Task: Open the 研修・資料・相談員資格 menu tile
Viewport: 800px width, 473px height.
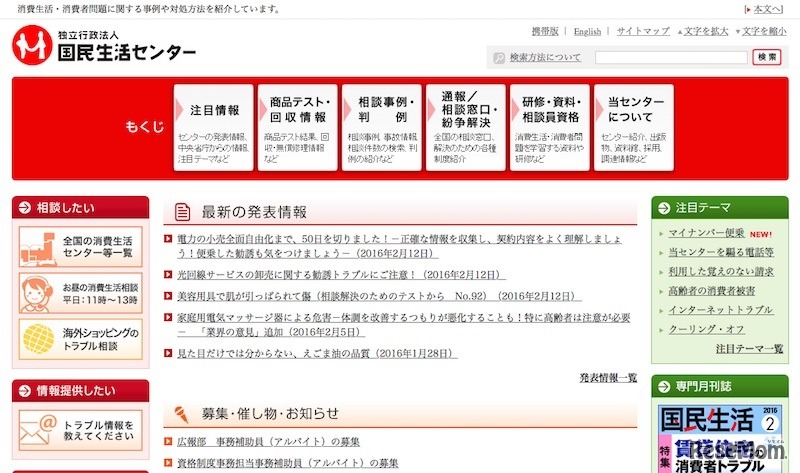Action: pyautogui.click(x=549, y=128)
